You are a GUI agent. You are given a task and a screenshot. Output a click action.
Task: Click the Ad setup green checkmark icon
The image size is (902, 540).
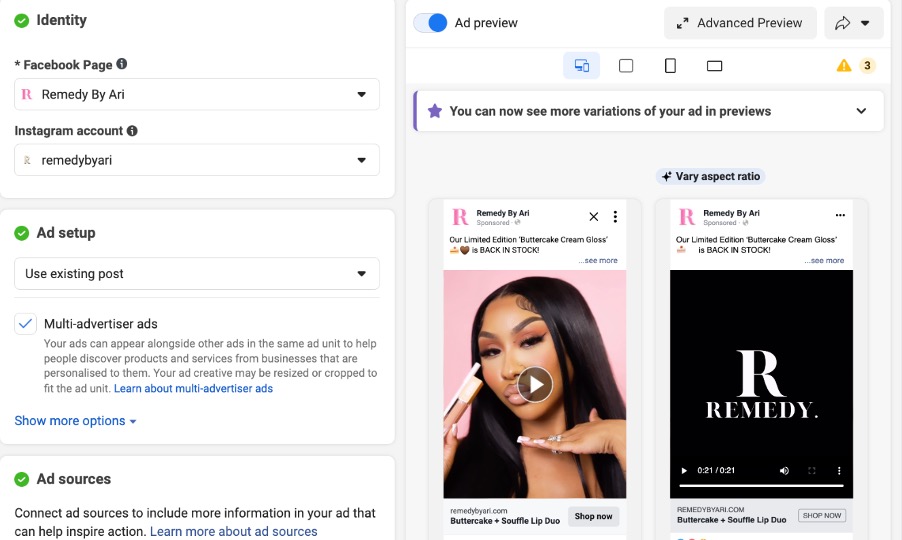(x=22, y=233)
